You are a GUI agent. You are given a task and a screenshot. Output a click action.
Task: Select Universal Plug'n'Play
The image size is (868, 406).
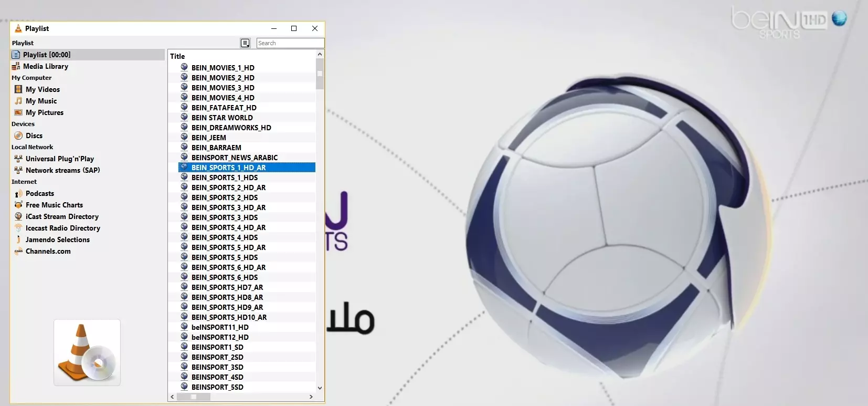(x=60, y=159)
